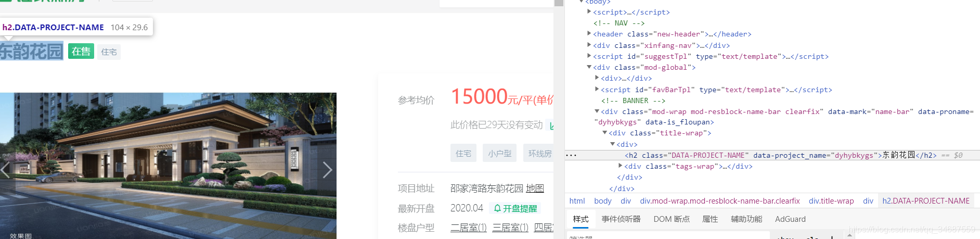This screenshot has width=980, height=239.
Task: Collapse the div title-wrap node
Action: pos(604,133)
